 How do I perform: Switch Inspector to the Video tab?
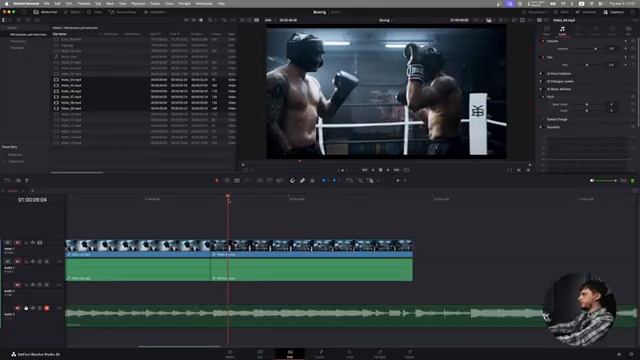[x=546, y=31]
